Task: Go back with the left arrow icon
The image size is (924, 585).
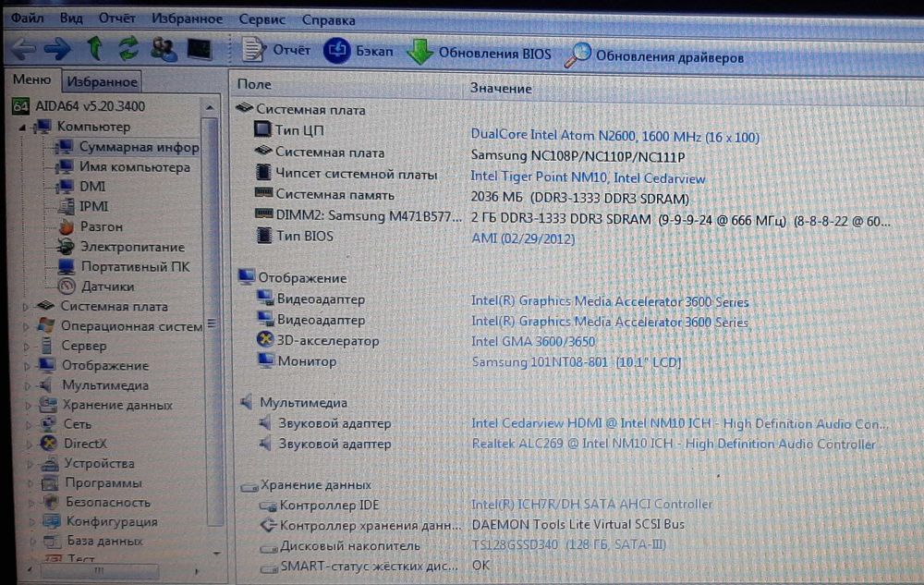Action: pos(24,48)
